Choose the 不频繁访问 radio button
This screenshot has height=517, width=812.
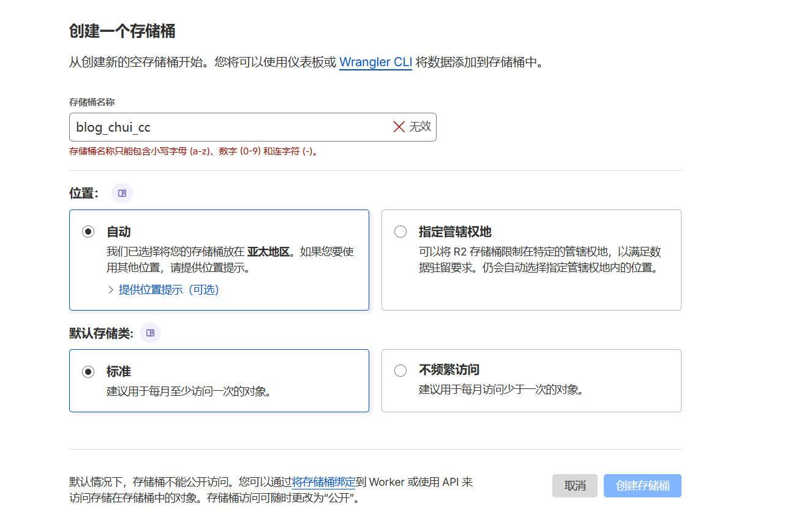[x=400, y=371]
